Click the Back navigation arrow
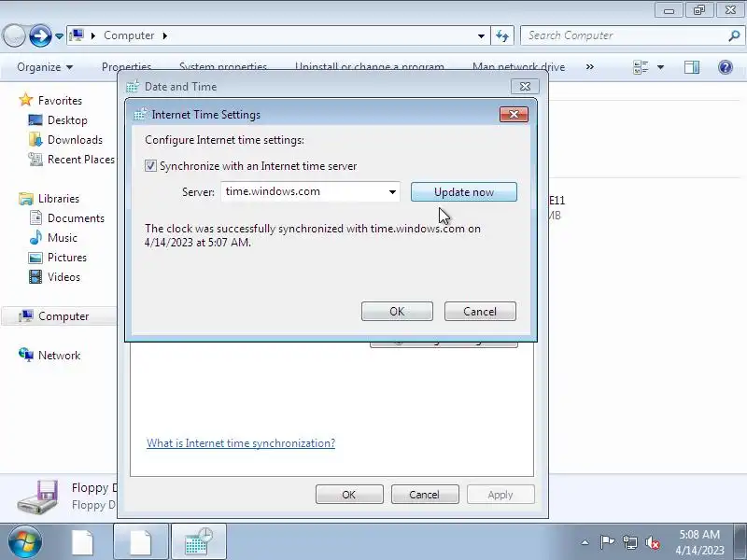 click(x=14, y=35)
